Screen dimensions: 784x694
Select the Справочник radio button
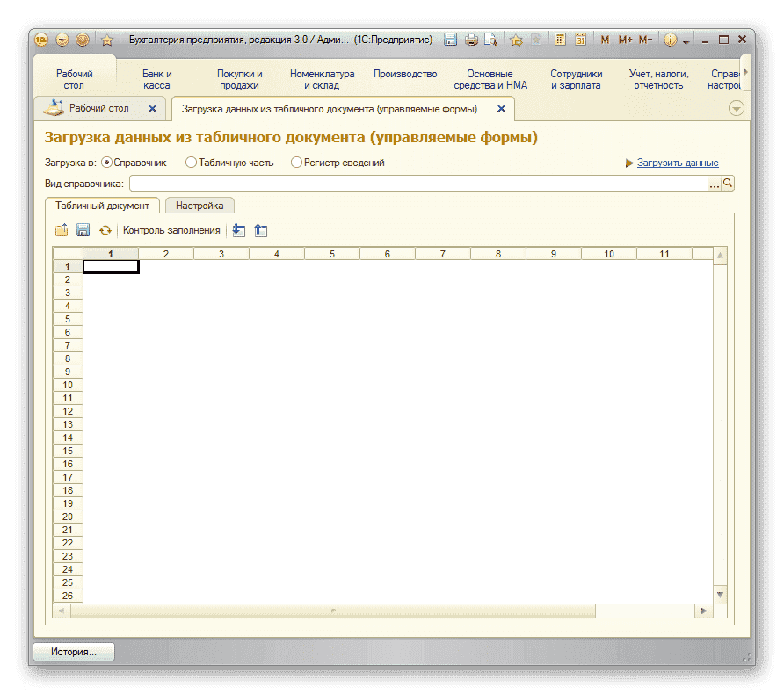106,162
